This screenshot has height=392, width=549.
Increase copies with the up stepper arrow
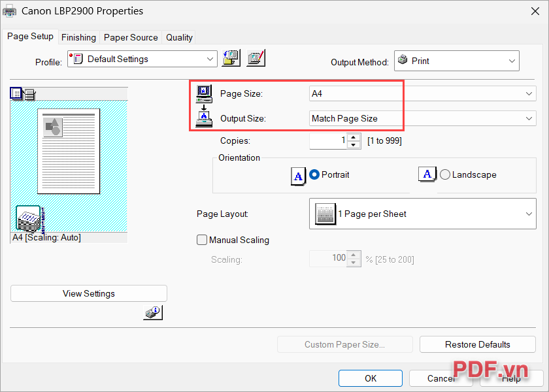point(354,137)
